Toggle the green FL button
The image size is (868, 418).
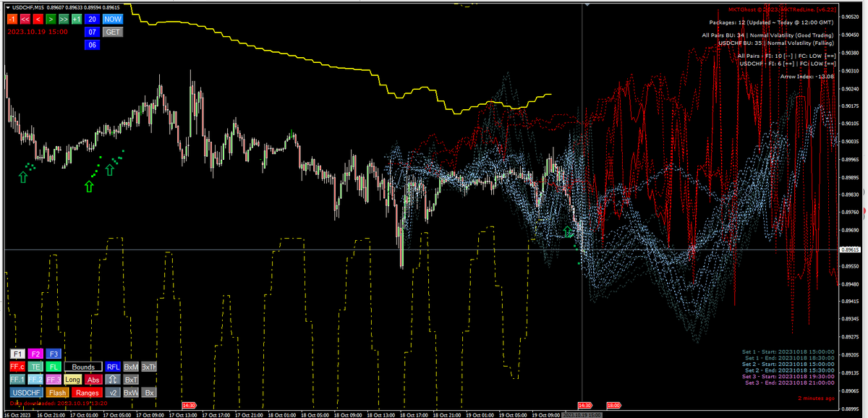click(x=54, y=367)
